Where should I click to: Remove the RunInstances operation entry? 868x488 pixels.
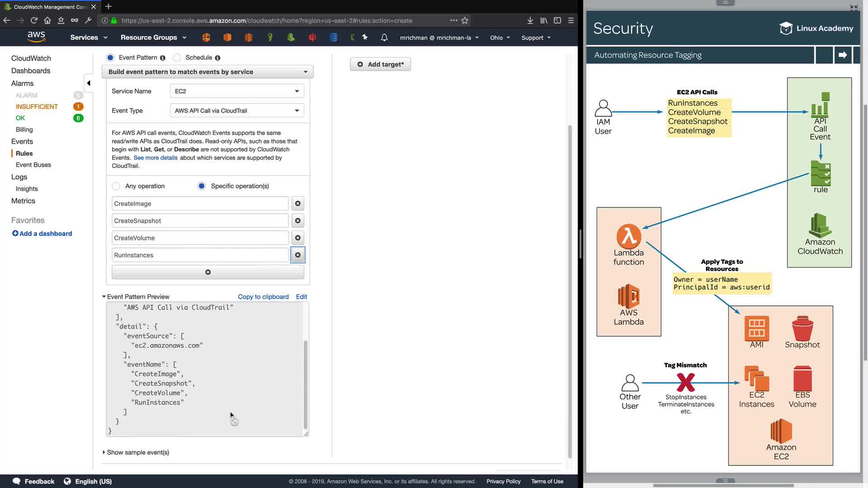[297, 255]
